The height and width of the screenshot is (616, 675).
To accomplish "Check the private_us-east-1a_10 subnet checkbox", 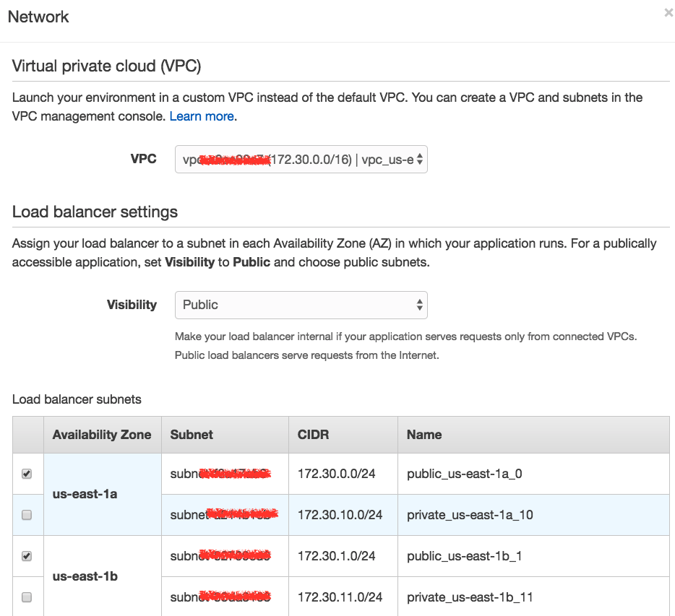I will tap(27, 515).
